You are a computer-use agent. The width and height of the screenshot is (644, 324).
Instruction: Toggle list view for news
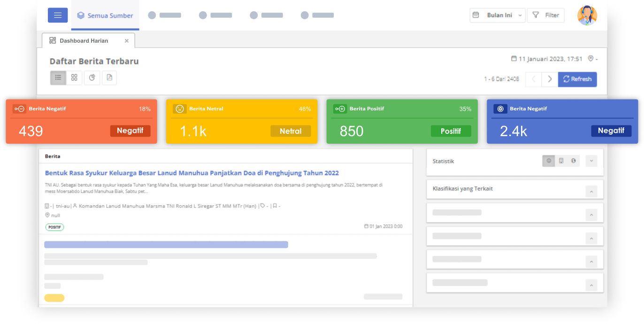pyautogui.click(x=58, y=78)
